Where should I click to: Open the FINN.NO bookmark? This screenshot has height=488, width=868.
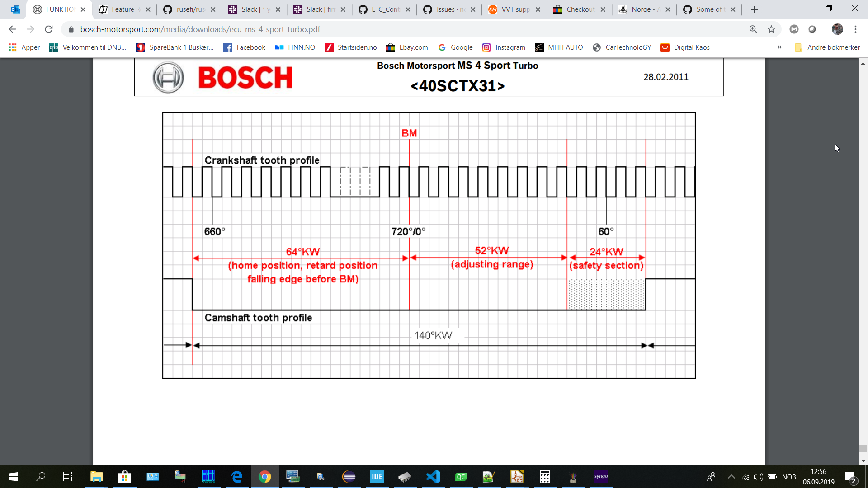tap(295, 47)
